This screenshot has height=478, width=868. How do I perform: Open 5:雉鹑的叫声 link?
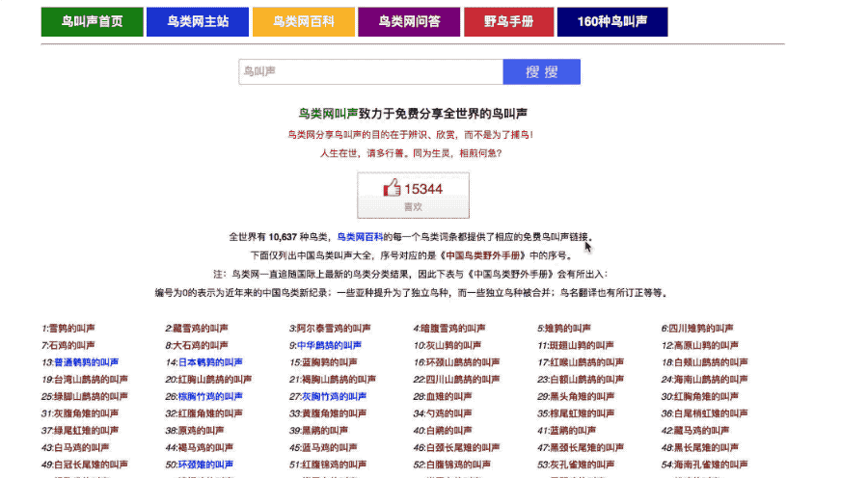(564, 328)
